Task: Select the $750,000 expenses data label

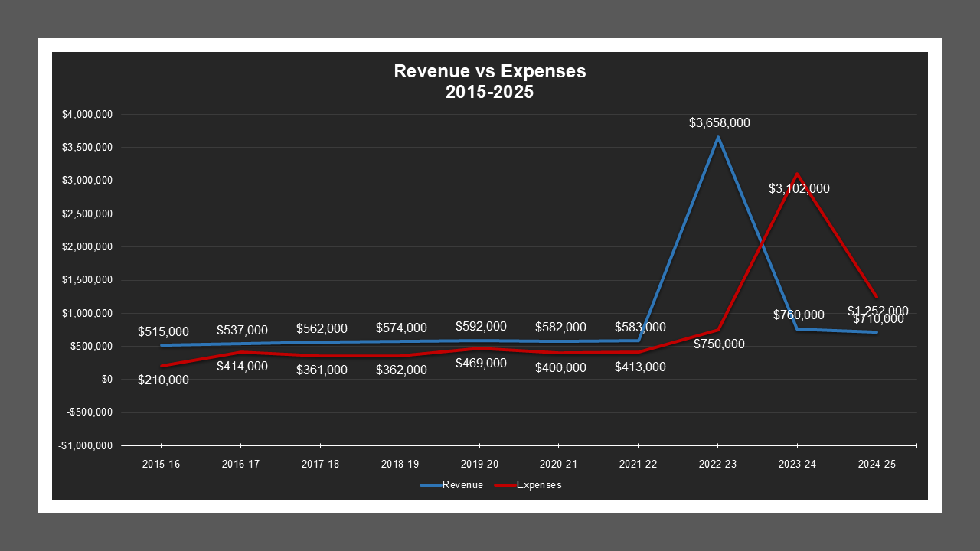Action: pyautogui.click(x=719, y=344)
